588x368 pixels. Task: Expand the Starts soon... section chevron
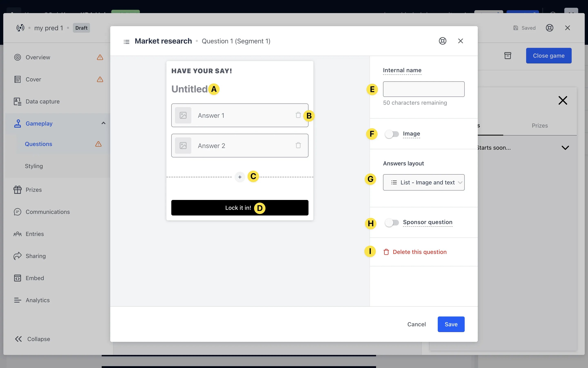click(565, 148)
